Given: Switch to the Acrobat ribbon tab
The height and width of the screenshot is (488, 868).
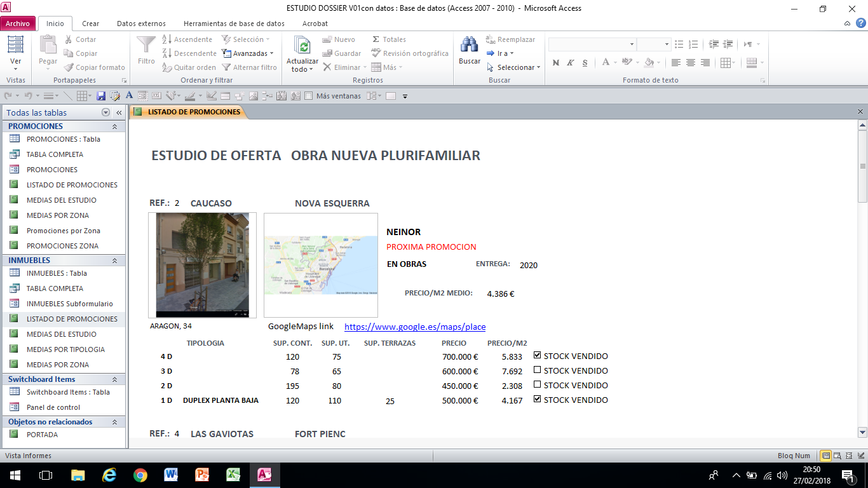Looking at the screenshot, I should tap(315, 24).
